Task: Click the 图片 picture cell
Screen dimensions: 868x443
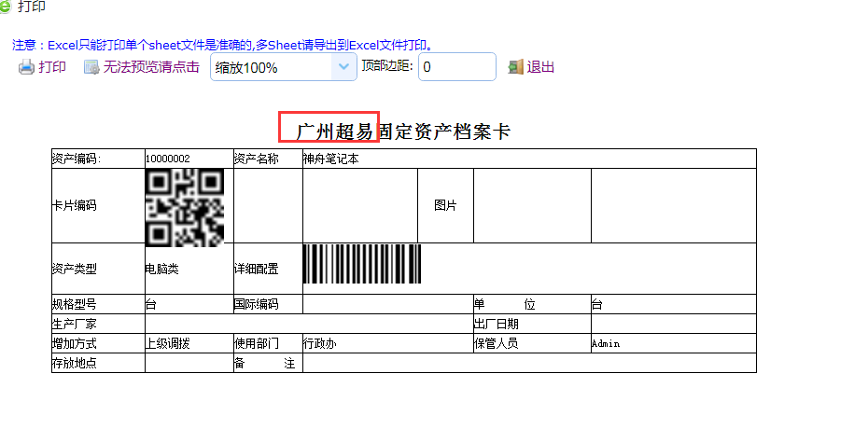Action: pos(445,205)
